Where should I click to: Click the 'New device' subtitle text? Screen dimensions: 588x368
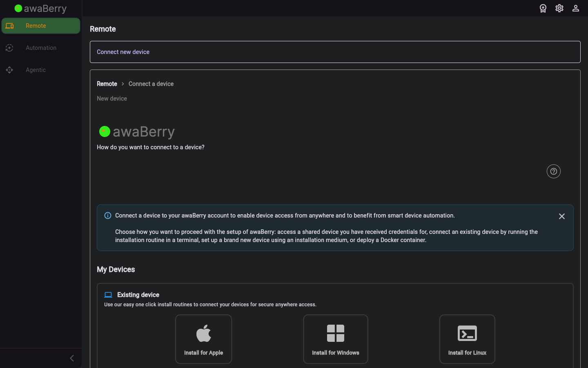click(x=112, y=99)
